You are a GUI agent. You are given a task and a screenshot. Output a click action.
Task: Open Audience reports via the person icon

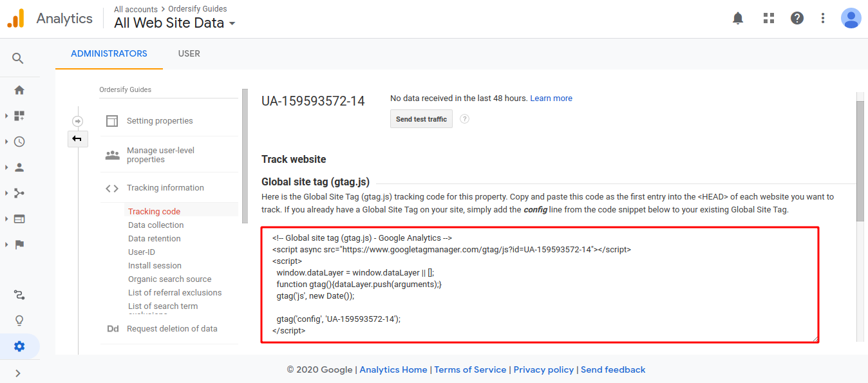tap(19, 167)
